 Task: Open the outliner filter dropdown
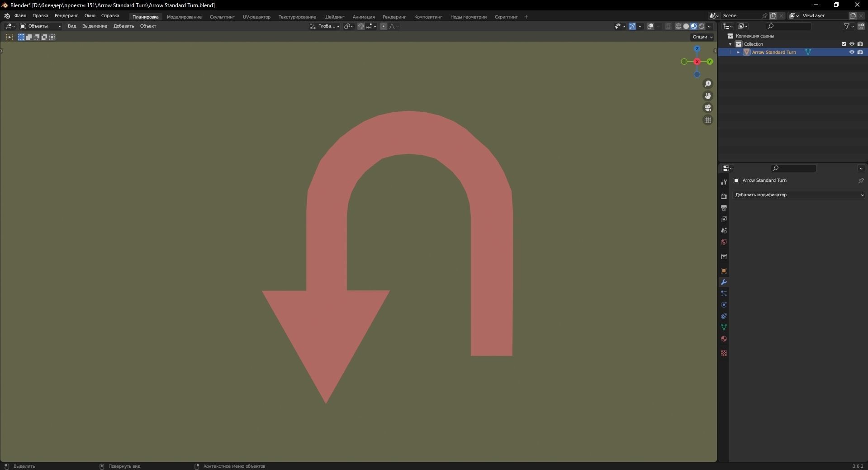[x=848, y=26]
